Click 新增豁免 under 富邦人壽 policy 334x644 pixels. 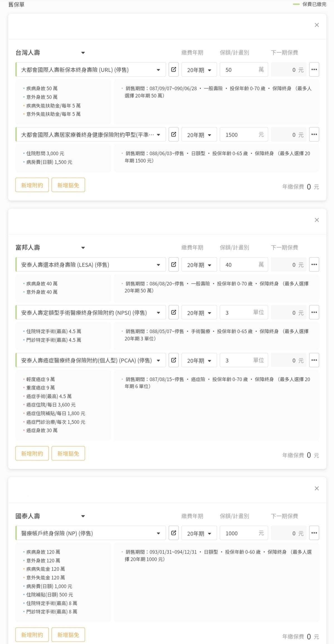point(68,454)
